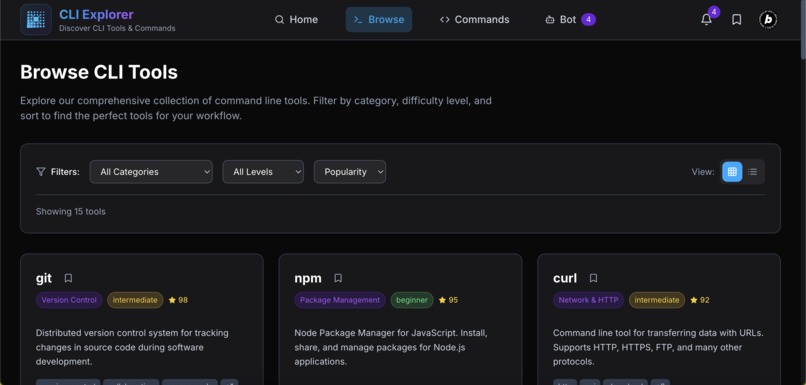The height and width of the screenshot is (385, 806).
Task: Click the Browse CLI Tools heading
Action: coord(99,72)
